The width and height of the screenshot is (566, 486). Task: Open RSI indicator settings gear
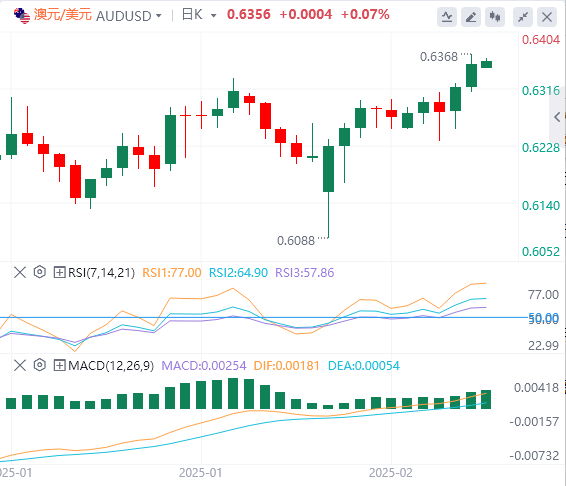(x=40, y=272)
